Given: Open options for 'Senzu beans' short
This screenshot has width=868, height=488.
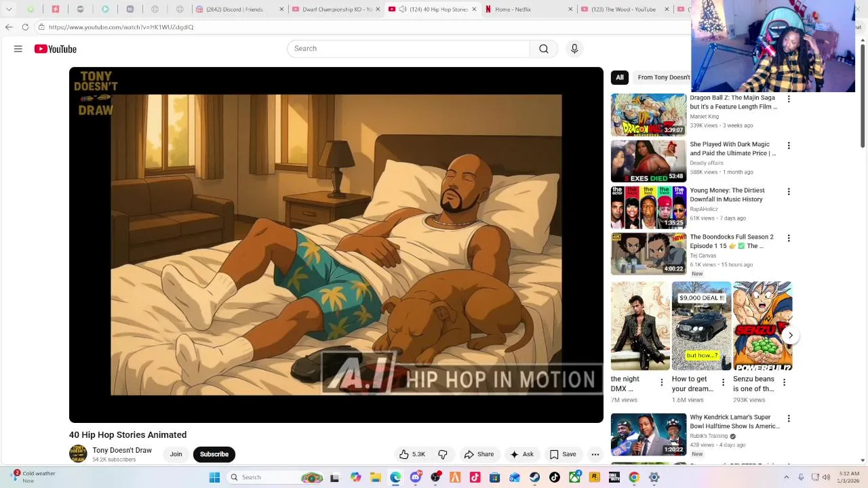Looking at the screenshot, I should [784, 382].
